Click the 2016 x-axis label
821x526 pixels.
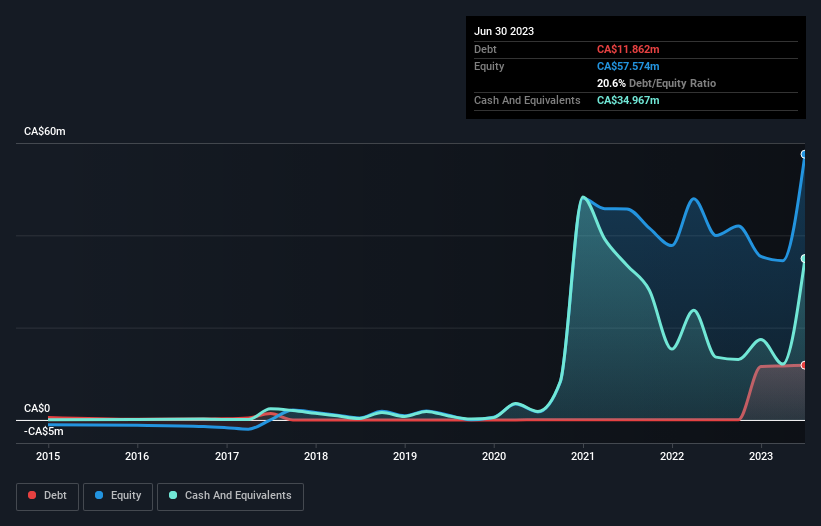click(x=137, y=456)
